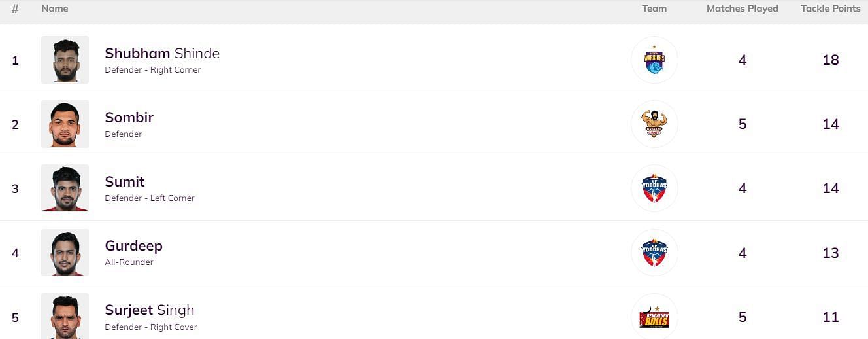Open Shubham Shinde's player photo

click(x=65, y=60)
